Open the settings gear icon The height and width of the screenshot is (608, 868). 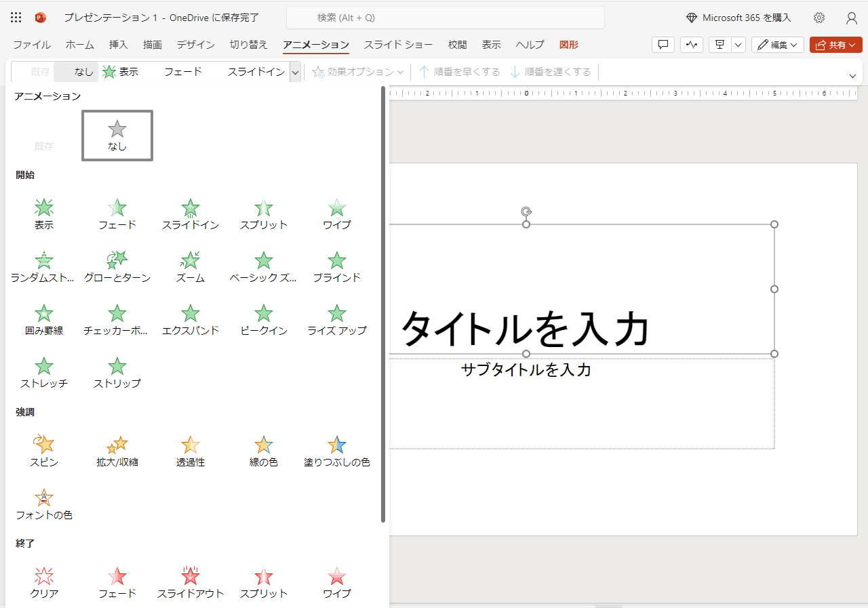[819, 18]
